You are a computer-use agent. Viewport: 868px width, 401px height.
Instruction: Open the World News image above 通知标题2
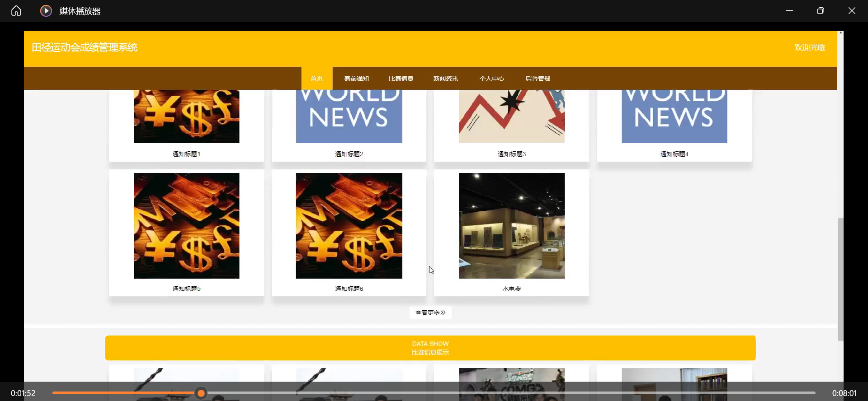tap(349, 117)
